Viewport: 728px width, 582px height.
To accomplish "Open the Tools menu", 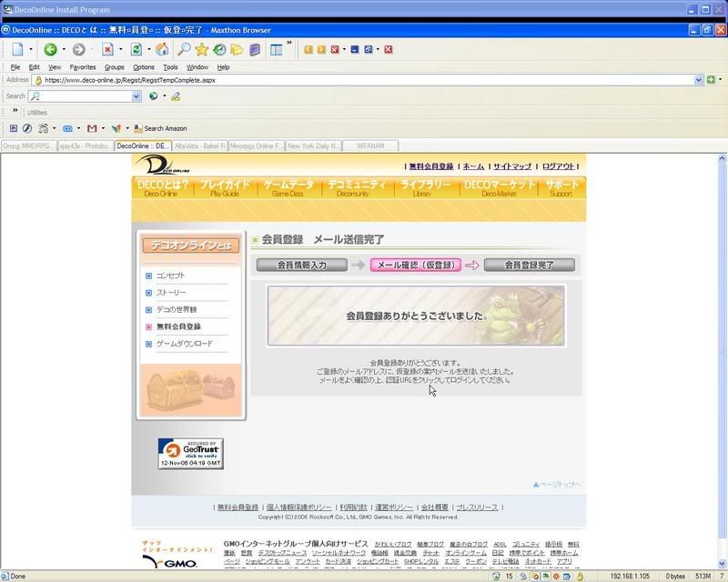I will click(170, 67).
